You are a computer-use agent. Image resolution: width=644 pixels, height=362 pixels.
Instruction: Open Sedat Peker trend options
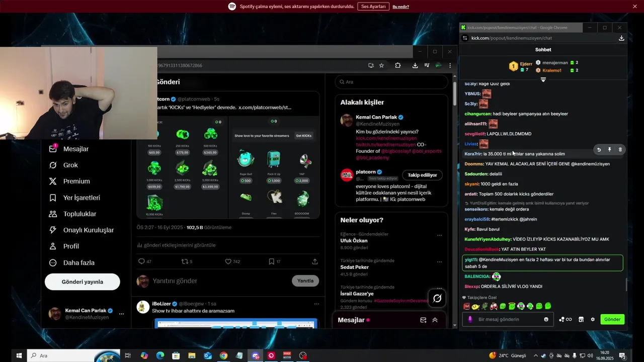pyautogui.click(x=439, y=262)
